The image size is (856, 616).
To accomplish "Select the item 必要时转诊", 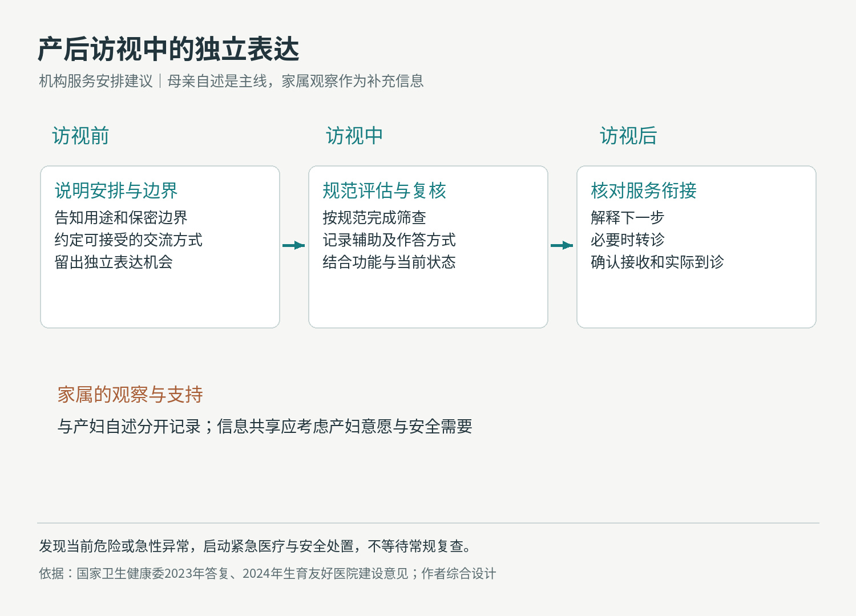I will 628,240.
